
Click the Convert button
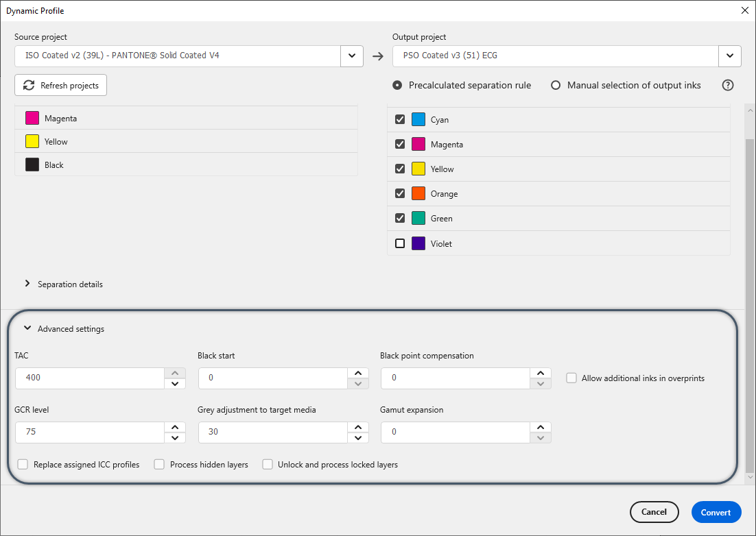[716, 512]
